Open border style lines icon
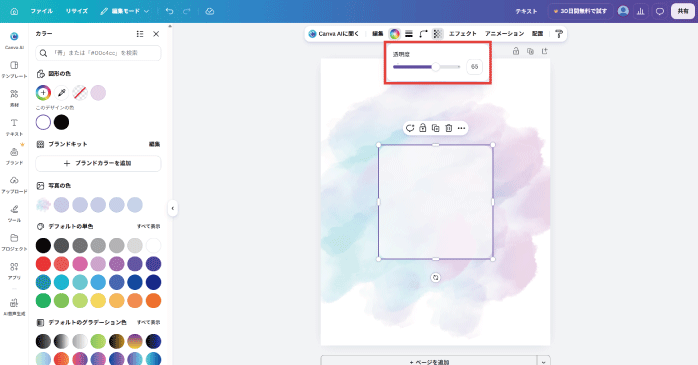This screenshot has height=365, width=698. point(409,33)
